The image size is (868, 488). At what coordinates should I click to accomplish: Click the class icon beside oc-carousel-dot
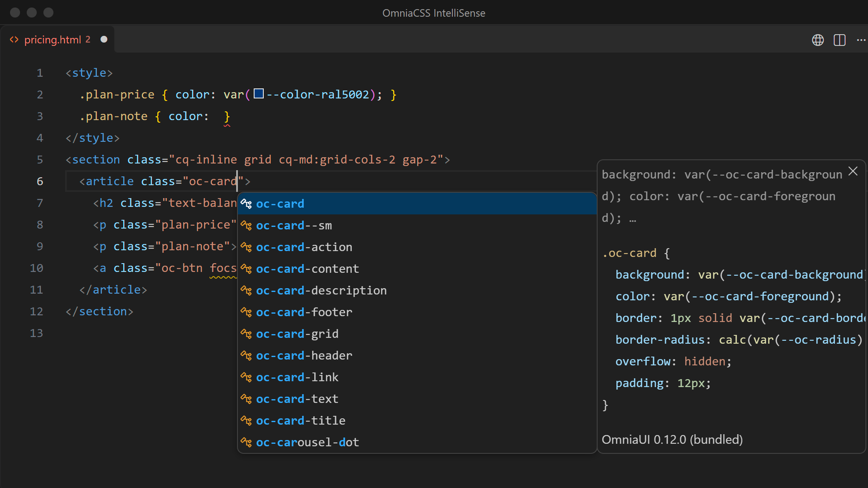coord(246,443)
